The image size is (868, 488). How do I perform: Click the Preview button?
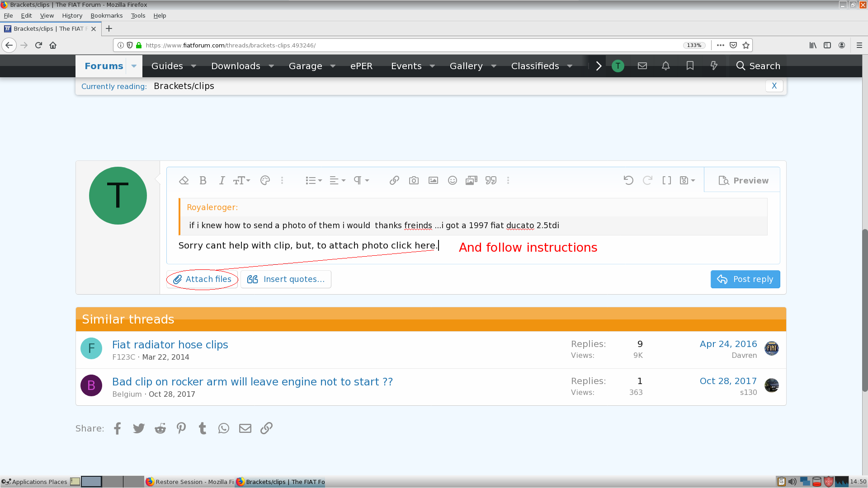743,180
